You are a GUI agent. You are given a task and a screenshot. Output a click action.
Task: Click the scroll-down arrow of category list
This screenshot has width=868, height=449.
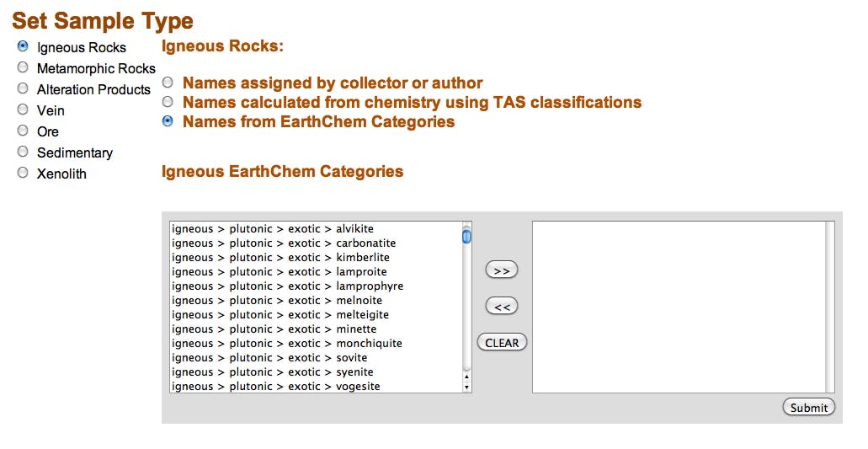coord(466,387)
